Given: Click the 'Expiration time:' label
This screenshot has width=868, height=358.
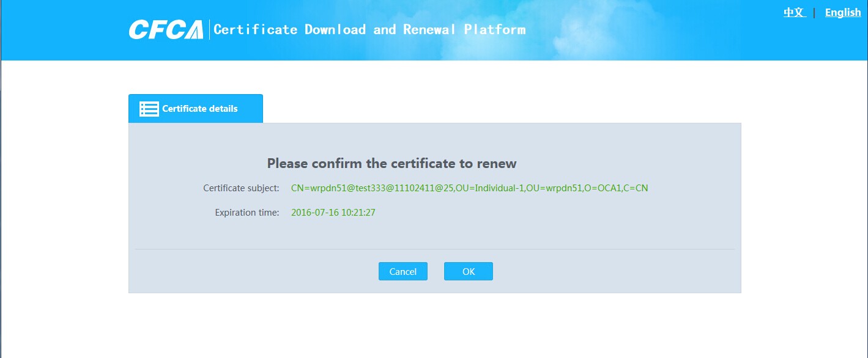Looking at the screenshot, I should (x=247, y=213).
